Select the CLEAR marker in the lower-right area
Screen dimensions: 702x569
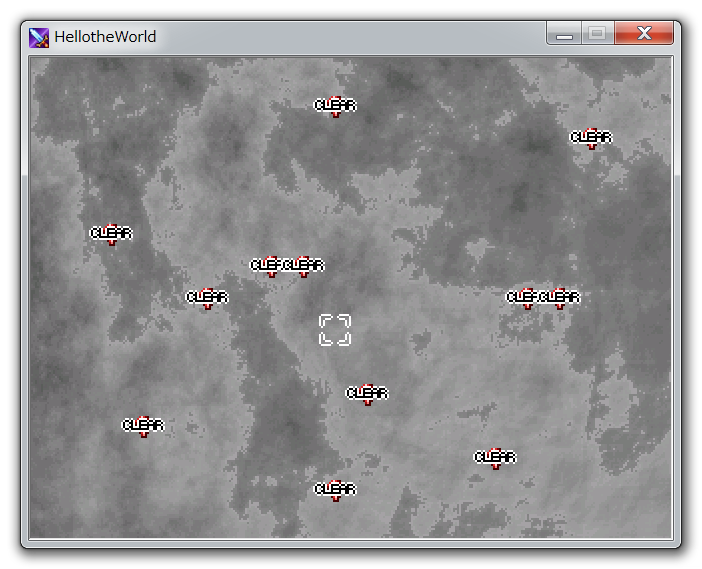tap(495, 458)
